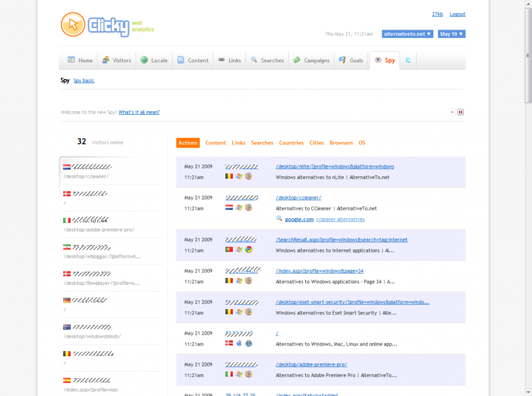The width and height of the screenshot is (532, 396).
Task: Click the Clicky logo icon
Action: point(73,24)
